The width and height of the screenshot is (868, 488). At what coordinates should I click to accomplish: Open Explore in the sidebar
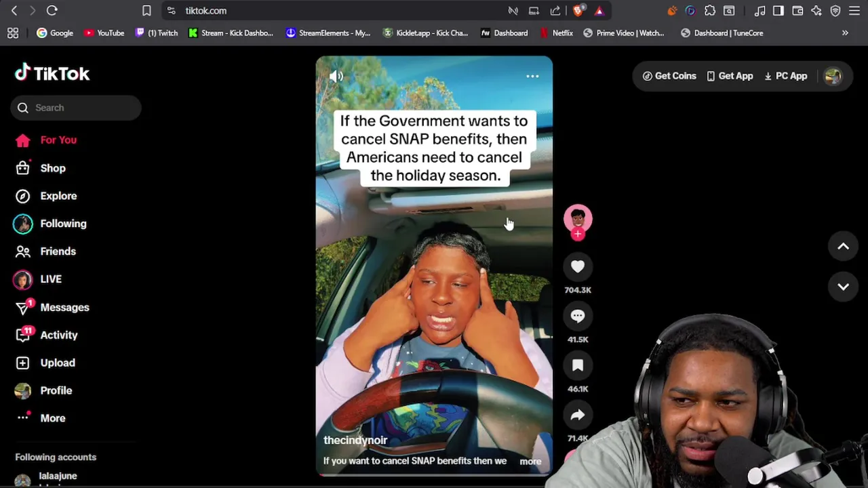(46, 196)
